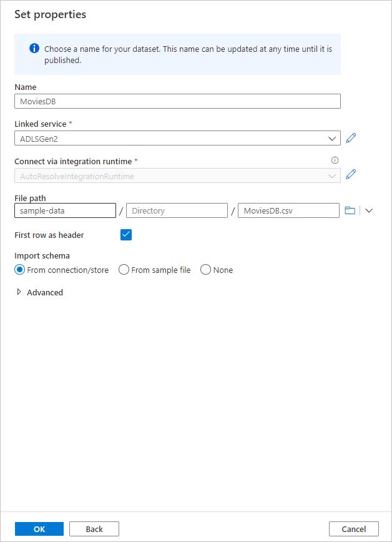The image size is (392, 542).
Task: Click the info icon near Connect via integration runtime
Action: pos(335,160)
